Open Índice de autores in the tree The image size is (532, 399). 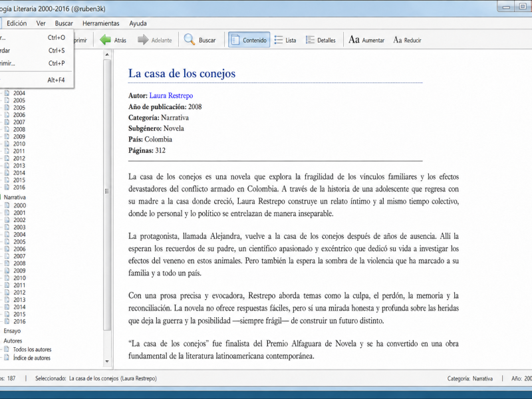pos(31,358)
